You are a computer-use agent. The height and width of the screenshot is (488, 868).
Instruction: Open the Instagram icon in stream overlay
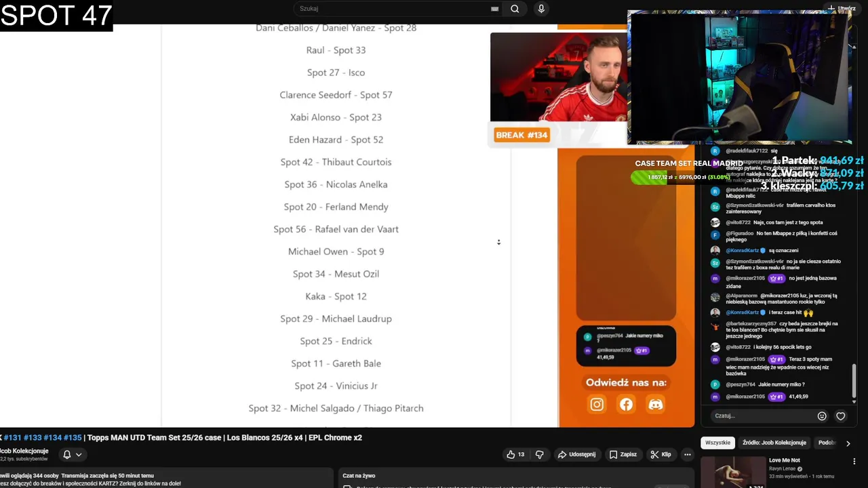click(x=597, y=405)
